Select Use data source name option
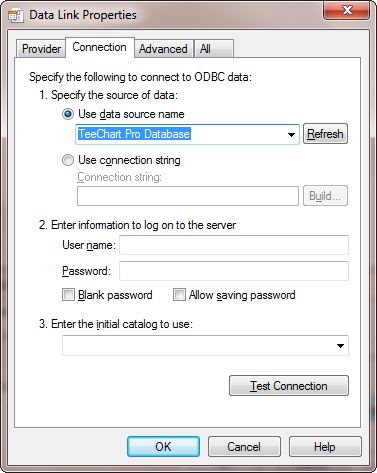Screen dimensions: 377x473 tap(68, 114)
